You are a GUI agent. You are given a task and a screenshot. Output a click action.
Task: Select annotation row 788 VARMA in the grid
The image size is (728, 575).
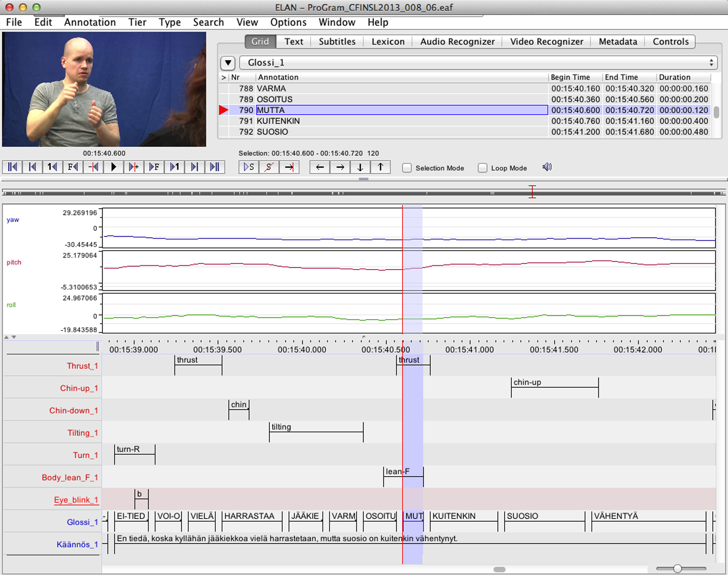click(465, 88)
